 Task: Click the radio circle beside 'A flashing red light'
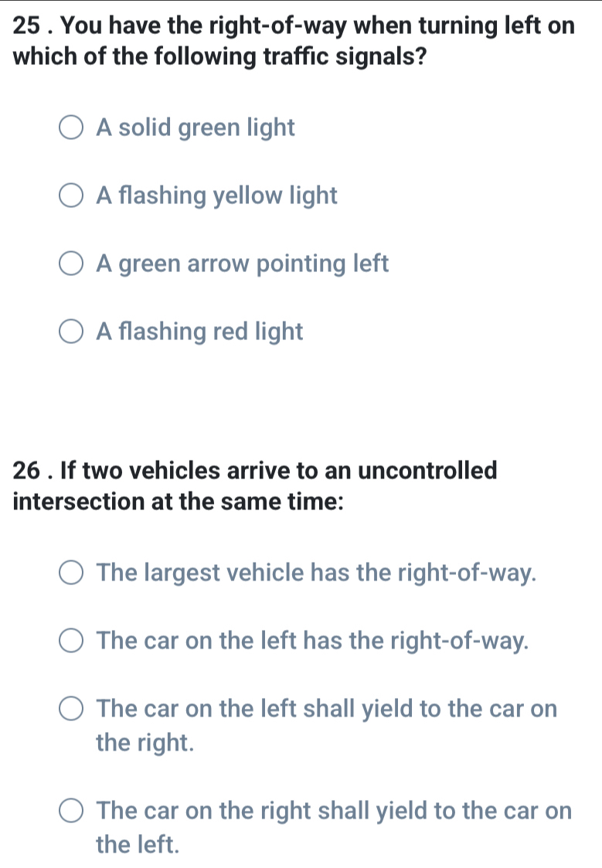click(71, 331)
